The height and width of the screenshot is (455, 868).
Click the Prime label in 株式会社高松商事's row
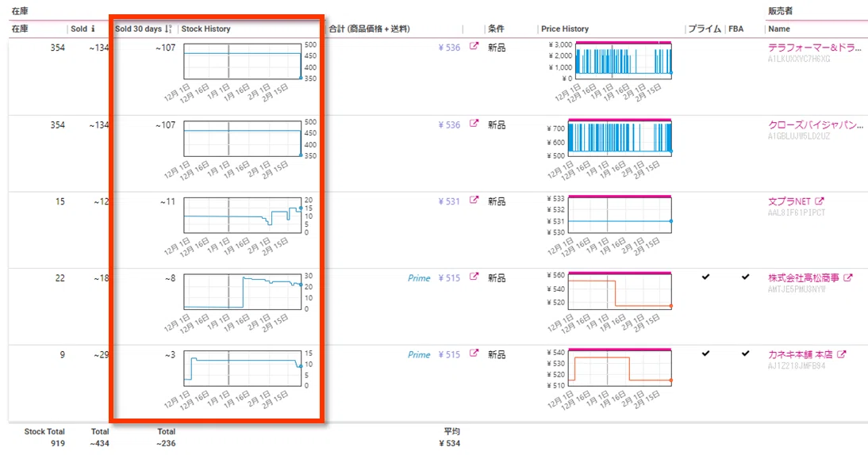click(x=419, y=278)
